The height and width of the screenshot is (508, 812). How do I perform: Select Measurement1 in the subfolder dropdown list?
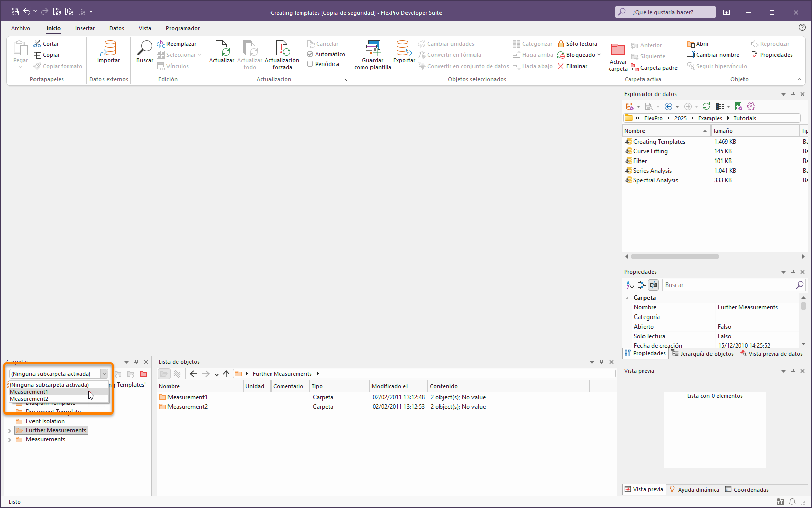pos(29,392)
